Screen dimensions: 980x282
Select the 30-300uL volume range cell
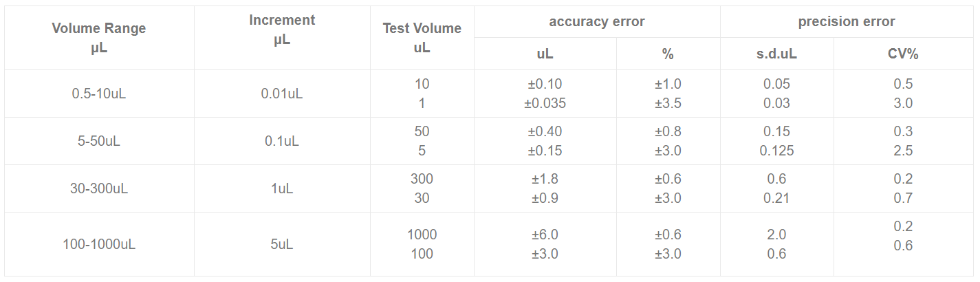[99, 188]
